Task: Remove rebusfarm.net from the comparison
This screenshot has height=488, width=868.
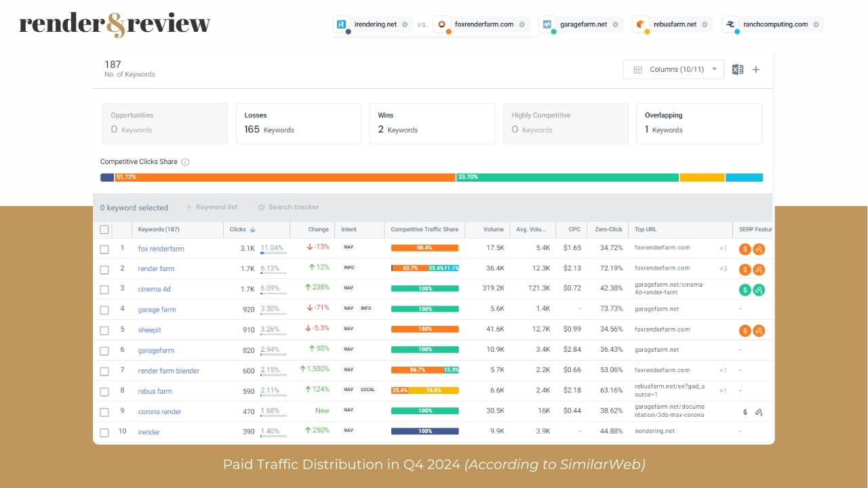Action: pos(705,24)
